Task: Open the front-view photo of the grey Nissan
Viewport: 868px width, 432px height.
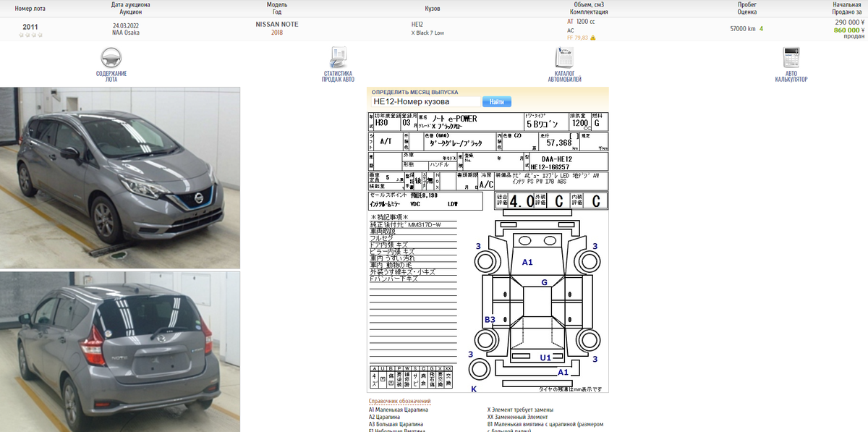Action: (120, 178)
